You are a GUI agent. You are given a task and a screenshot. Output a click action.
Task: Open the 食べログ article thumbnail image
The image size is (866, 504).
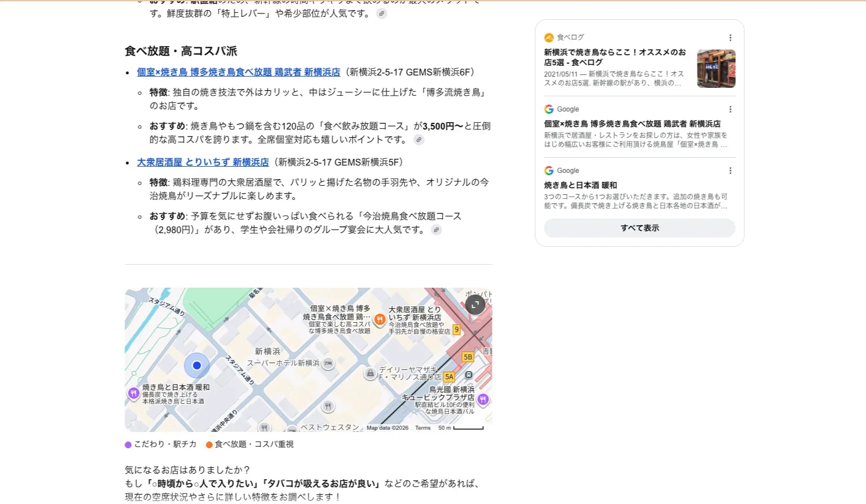[x=716, y=69]
